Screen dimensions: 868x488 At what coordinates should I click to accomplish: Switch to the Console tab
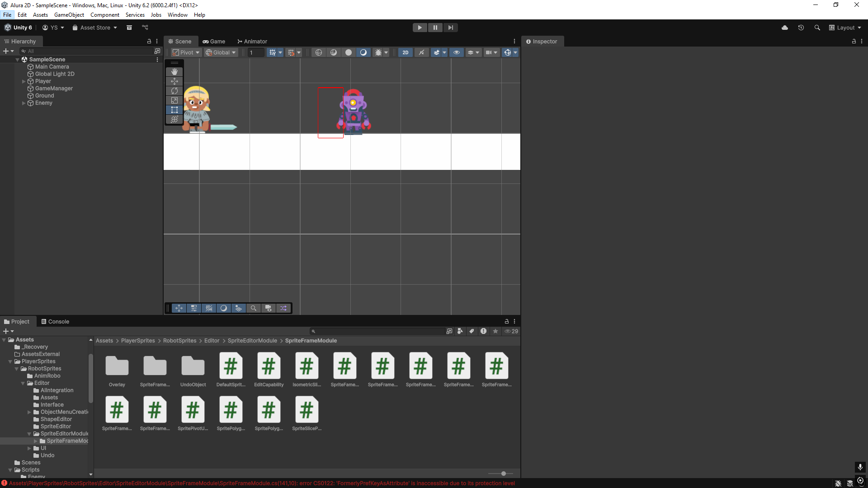coord(55,322)
